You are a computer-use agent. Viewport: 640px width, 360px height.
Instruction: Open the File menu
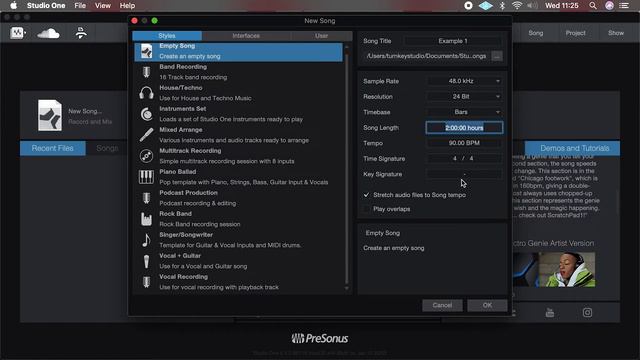[x=80, y=6]
